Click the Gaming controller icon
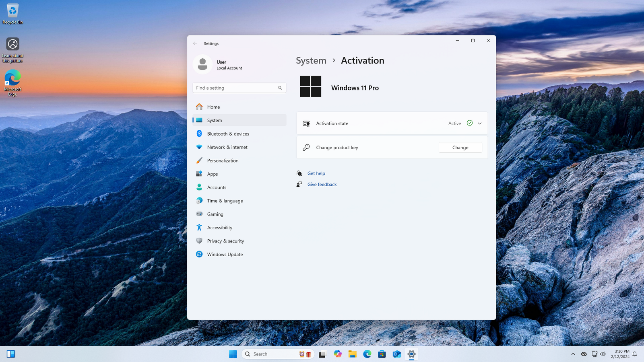This screenshot has width=644, height=362. [199, 214]
